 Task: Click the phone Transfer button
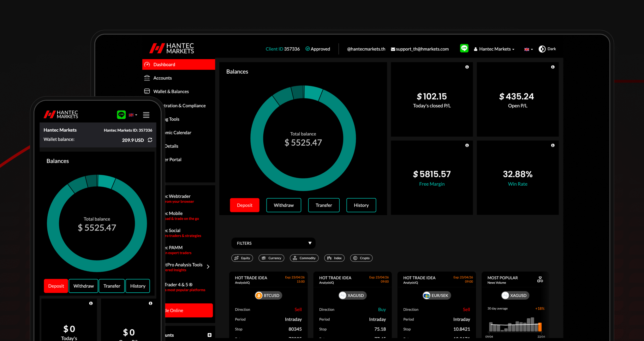(112, 286)
